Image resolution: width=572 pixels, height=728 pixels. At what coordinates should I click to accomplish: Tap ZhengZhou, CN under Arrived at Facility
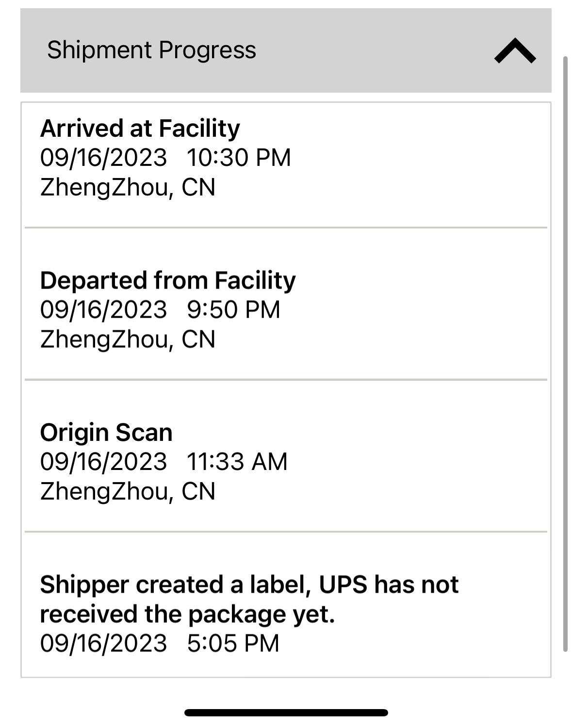128,188
